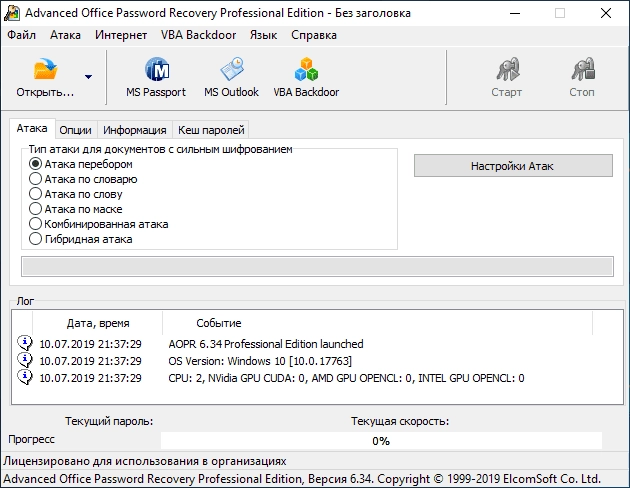Switch to the Опции tab

[76, 130]
